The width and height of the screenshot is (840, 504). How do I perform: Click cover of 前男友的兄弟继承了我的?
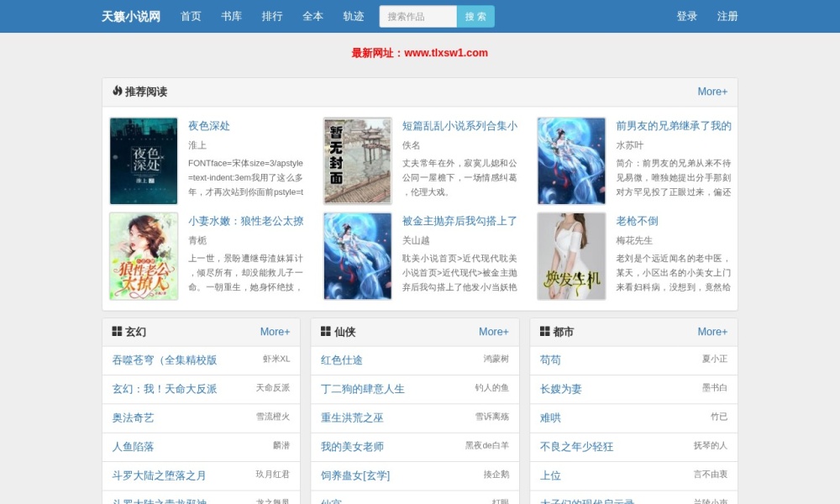click(x=571, y=160)
